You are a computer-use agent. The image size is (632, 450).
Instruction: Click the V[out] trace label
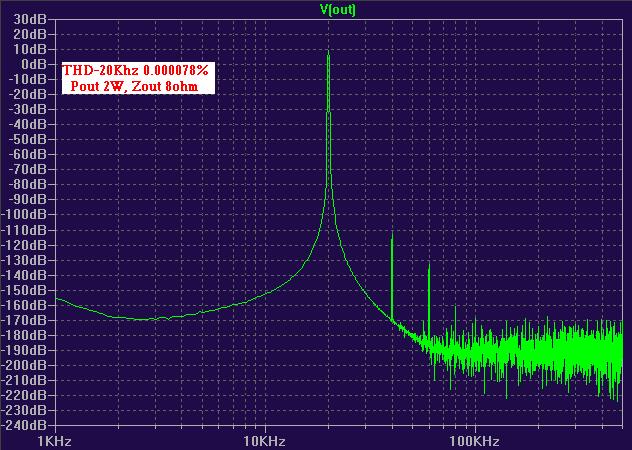(337, 10)
